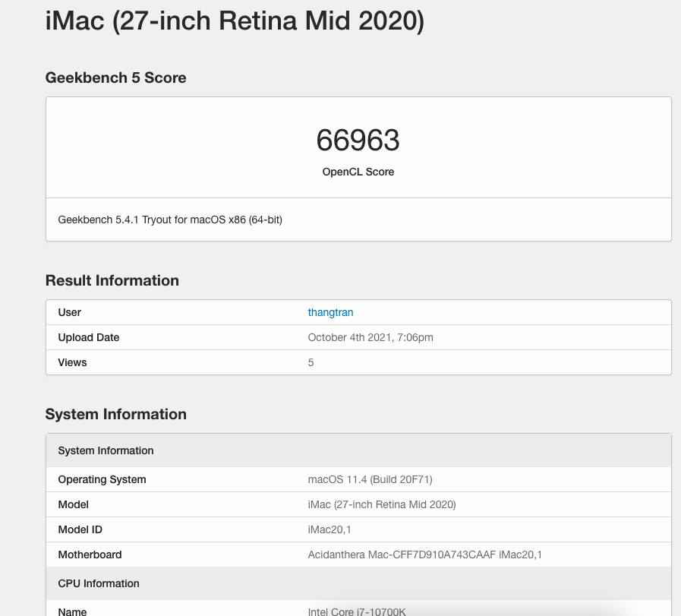Click the Motherboard label
This screenshot has height=616, width=681.
coord(90,554)
